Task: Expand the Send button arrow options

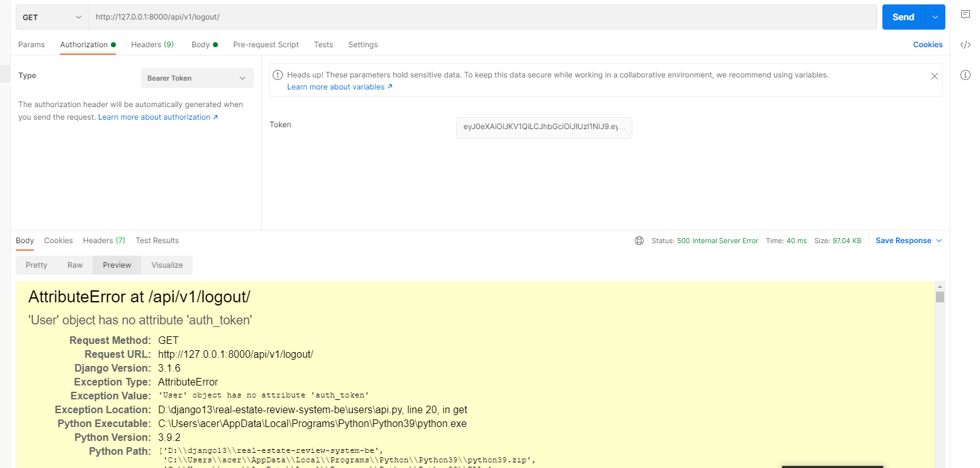Action: (x=935, y=17)
